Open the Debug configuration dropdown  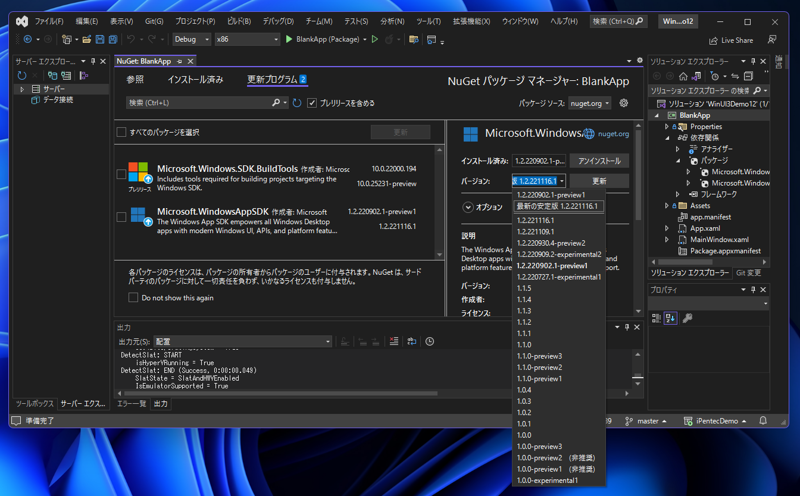point(191,39)
